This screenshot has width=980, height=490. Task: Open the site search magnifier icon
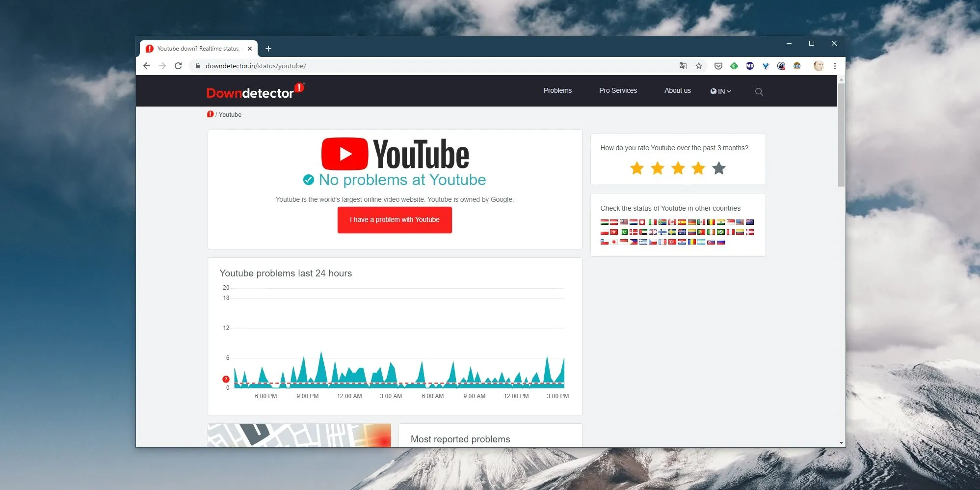click(759, 92)
